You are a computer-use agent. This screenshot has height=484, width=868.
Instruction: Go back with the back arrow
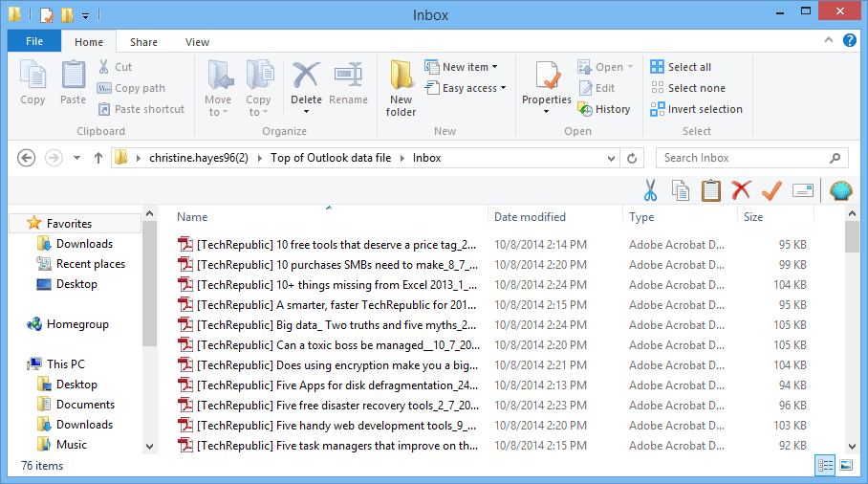coord(26,158)
